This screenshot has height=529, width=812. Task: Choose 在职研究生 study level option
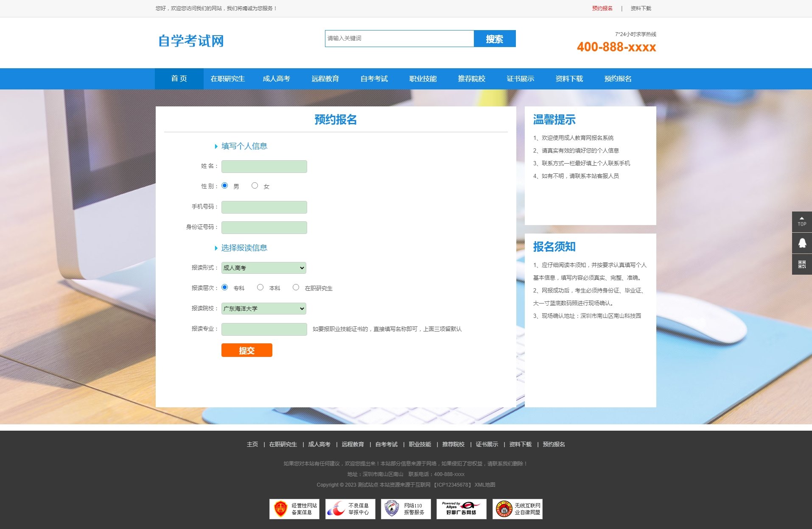(296, 287)
